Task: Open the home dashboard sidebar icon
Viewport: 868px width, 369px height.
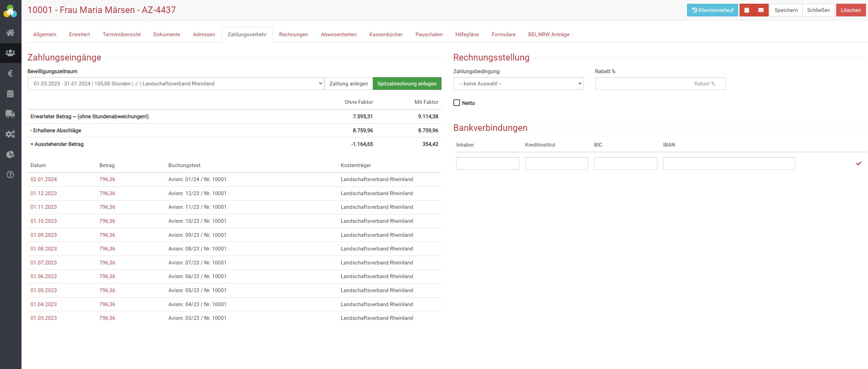Action: pyautogui.click(x=10, y=33)
